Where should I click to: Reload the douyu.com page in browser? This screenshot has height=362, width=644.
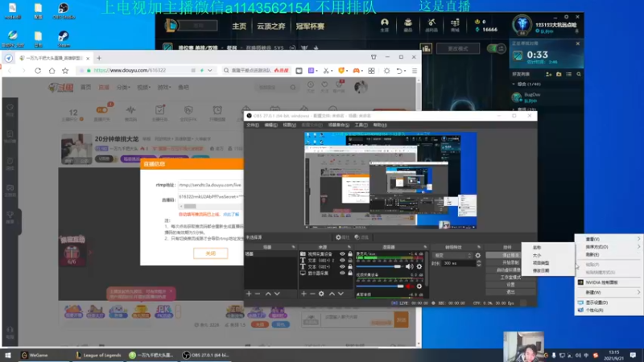(38, 71)
